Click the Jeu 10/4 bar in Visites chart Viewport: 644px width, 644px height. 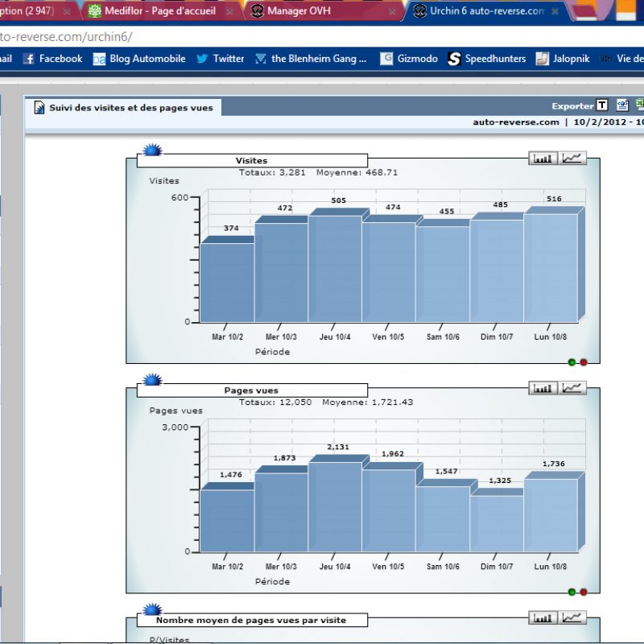[335, 270]
